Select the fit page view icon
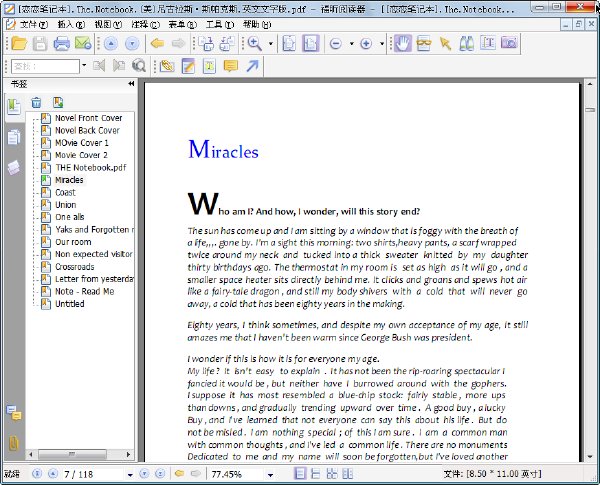Screen dimensions: 600x485 (289, 43)
